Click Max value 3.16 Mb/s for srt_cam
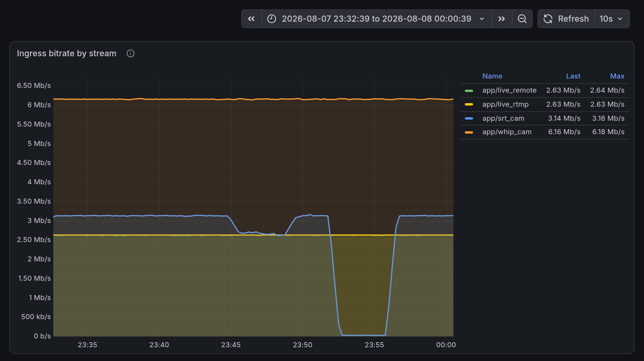 608,118
